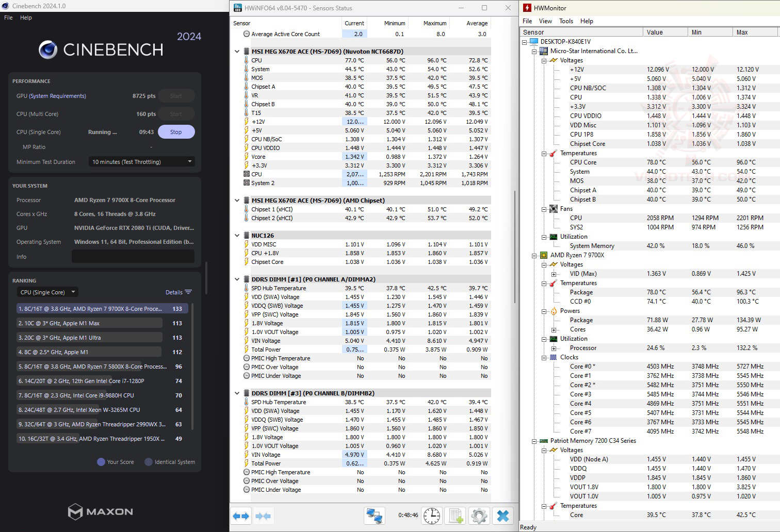Click the log file sheet icon in HWiNFO

pyautogui.click(x=456, y=516)
